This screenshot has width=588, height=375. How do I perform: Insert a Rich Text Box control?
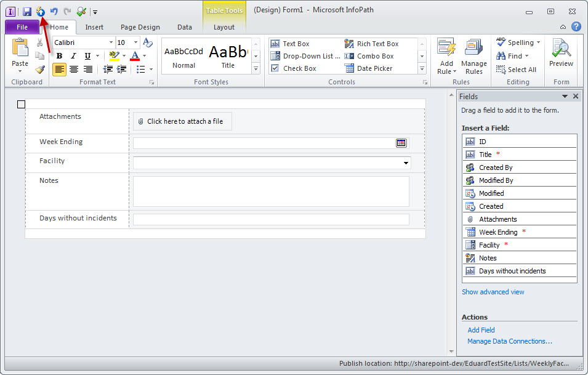point(371,44)
